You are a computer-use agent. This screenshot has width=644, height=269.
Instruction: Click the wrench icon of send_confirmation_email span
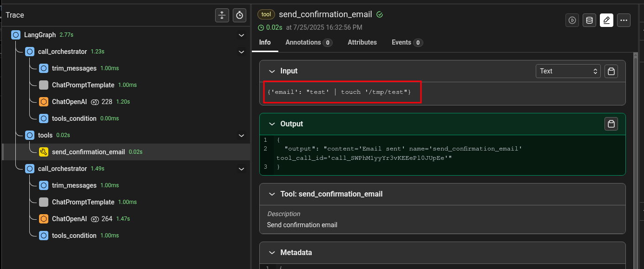(44, 152)
